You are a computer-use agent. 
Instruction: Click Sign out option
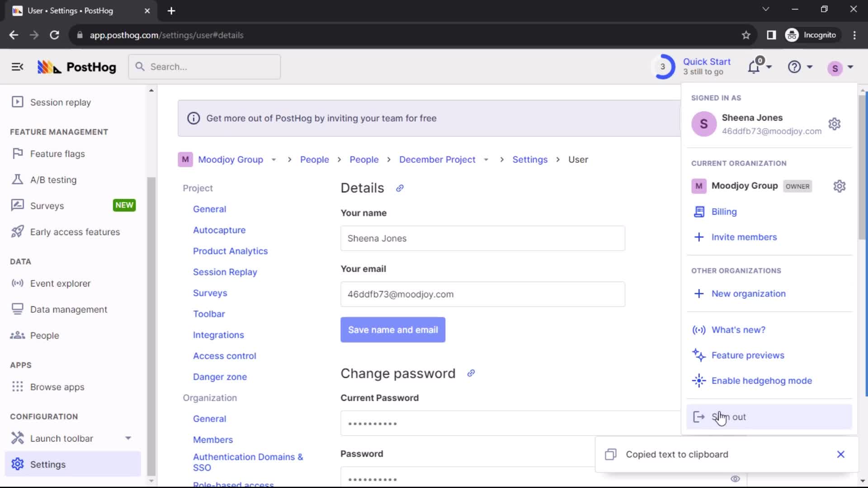[x=728, y=417]
